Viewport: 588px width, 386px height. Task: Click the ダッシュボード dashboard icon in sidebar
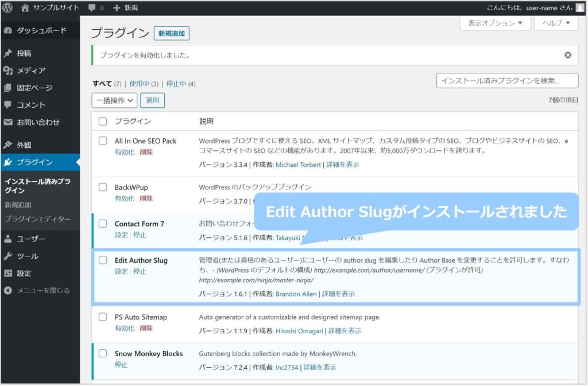(x=8, y=30)
